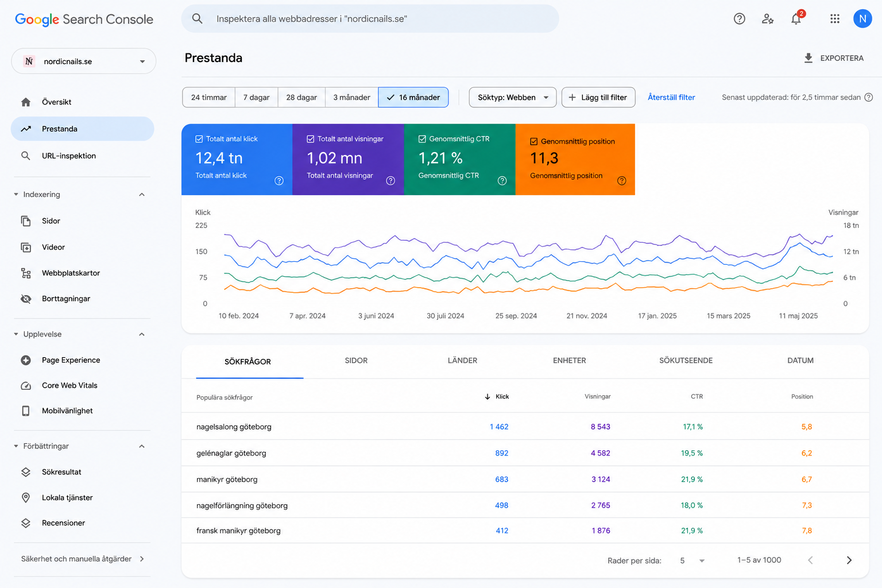
Task: Open the help question mark icon in the header
Action: pos(740,19)
